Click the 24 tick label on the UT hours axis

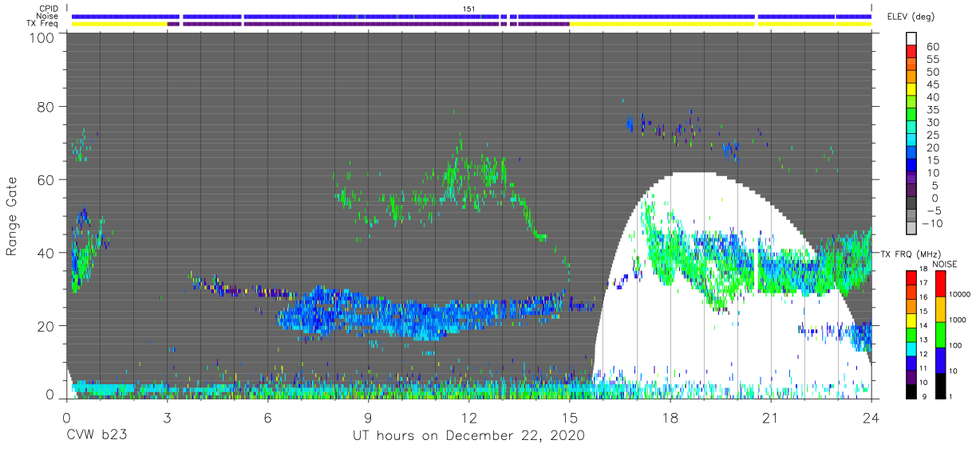pyautogui.click(x=871, y=417)
